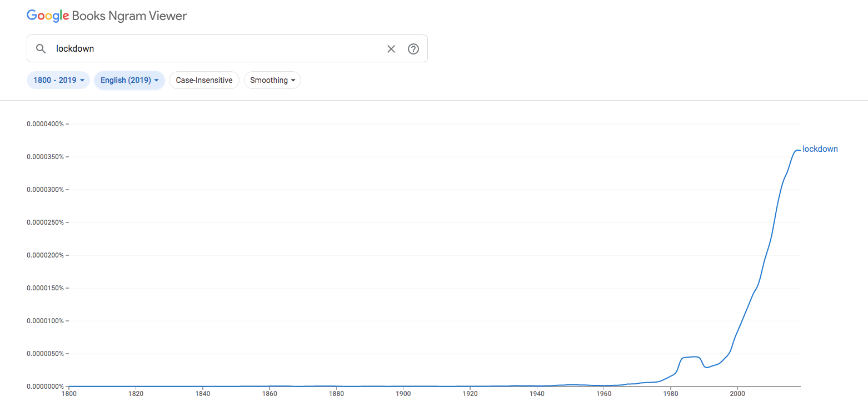This screenshot has height=406, width=868.
Task: Click the lockdown series label on chart
Action: (820, 149)
